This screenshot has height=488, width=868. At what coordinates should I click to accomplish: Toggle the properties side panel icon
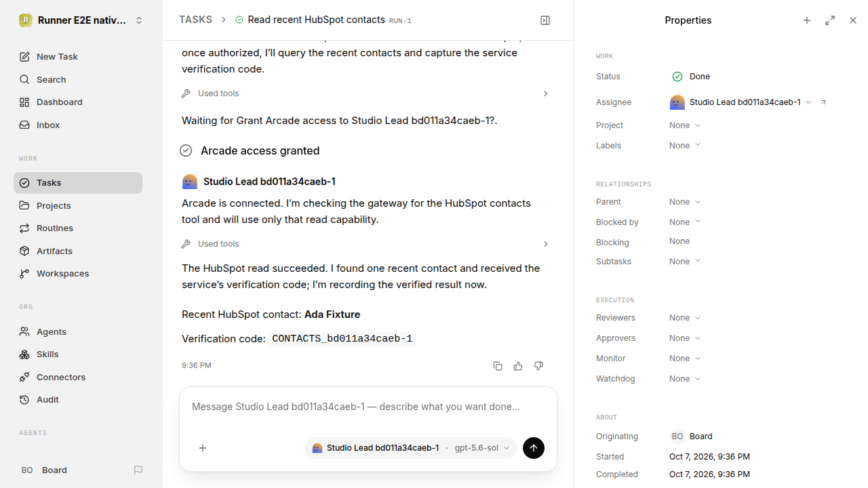[x=545, y=20]
